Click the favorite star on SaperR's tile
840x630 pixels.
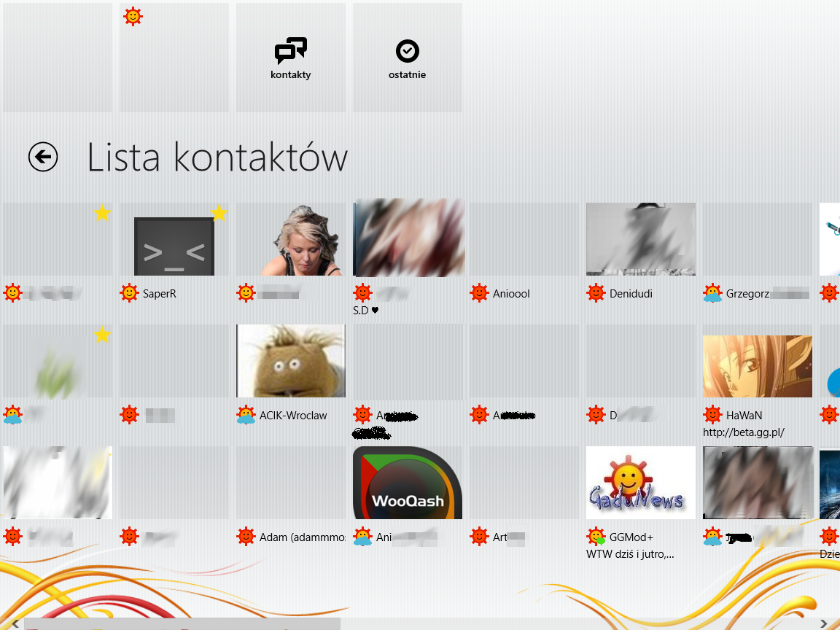click(x=219, y=213)
